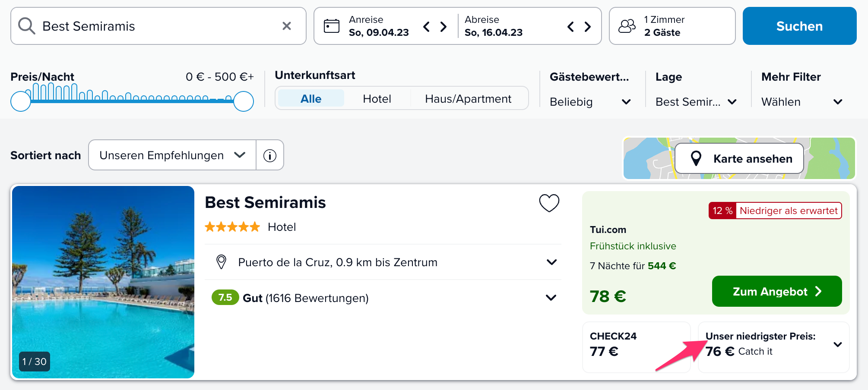The height and width of the screenshot is (390, 868).
Task: Click the maximum price slider handle
Action: (244, 101)
